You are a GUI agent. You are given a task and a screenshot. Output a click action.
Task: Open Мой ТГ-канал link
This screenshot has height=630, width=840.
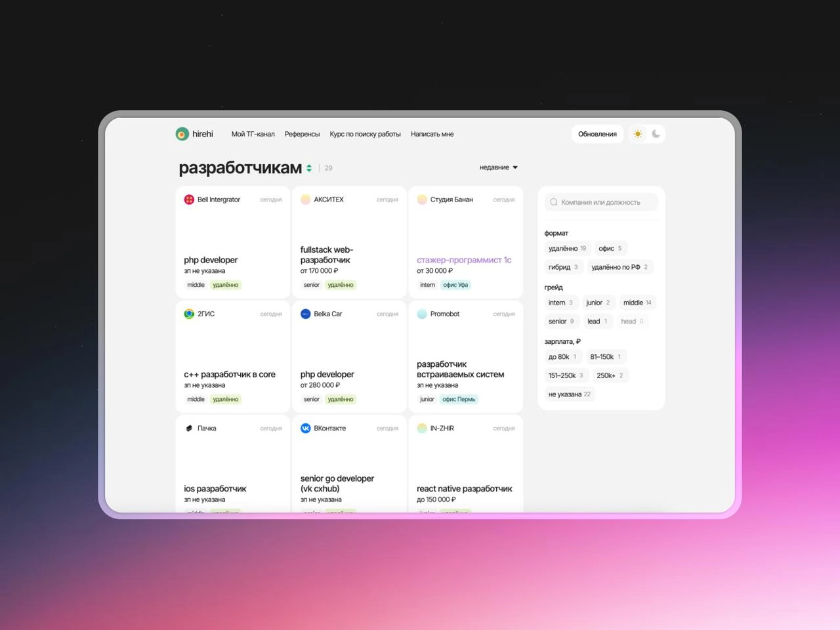point(253,134)
